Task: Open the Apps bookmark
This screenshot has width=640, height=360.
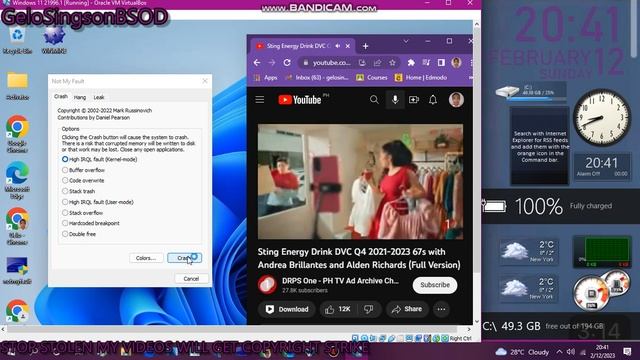Action: coord(266,78)
